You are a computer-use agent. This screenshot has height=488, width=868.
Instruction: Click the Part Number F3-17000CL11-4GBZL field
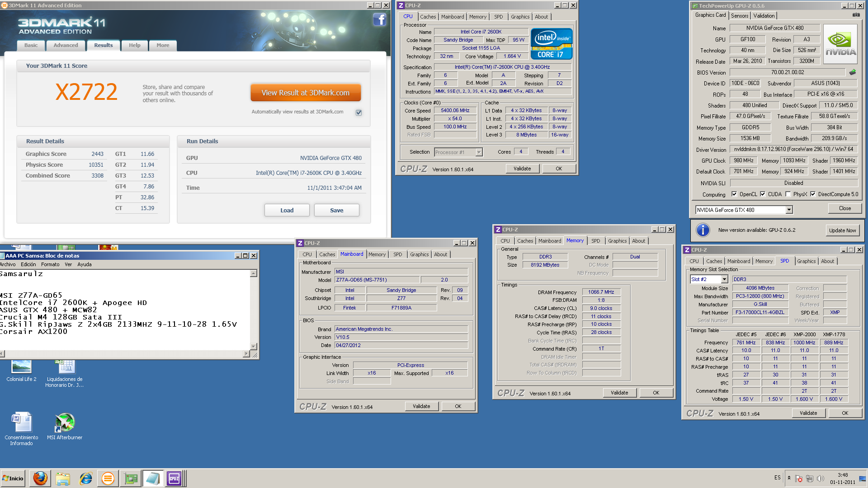[760, 312]
